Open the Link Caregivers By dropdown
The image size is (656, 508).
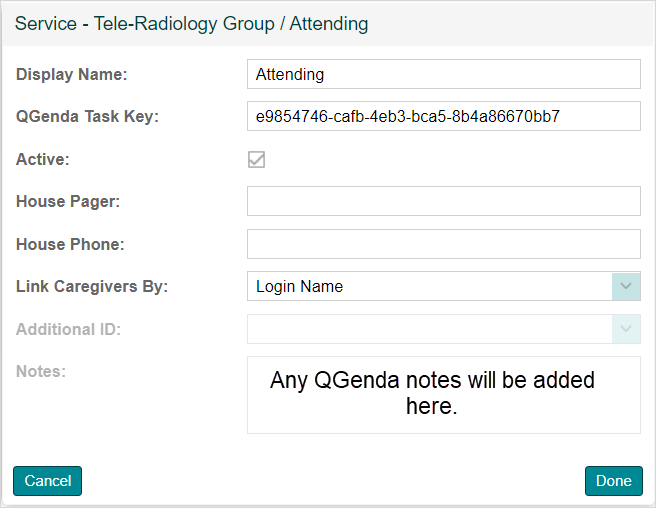(x=430, y=286)
